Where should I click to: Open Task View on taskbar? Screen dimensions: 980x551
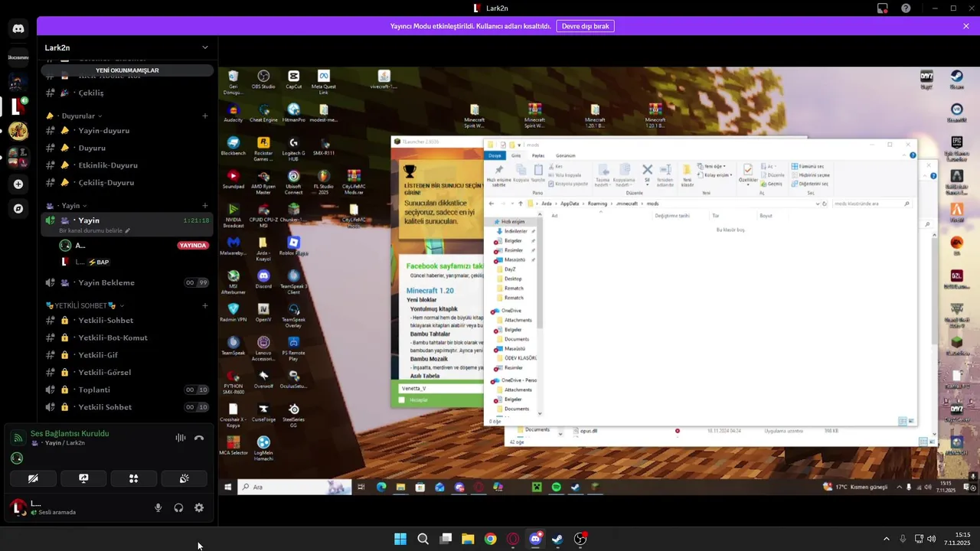(x=446, y=539)
